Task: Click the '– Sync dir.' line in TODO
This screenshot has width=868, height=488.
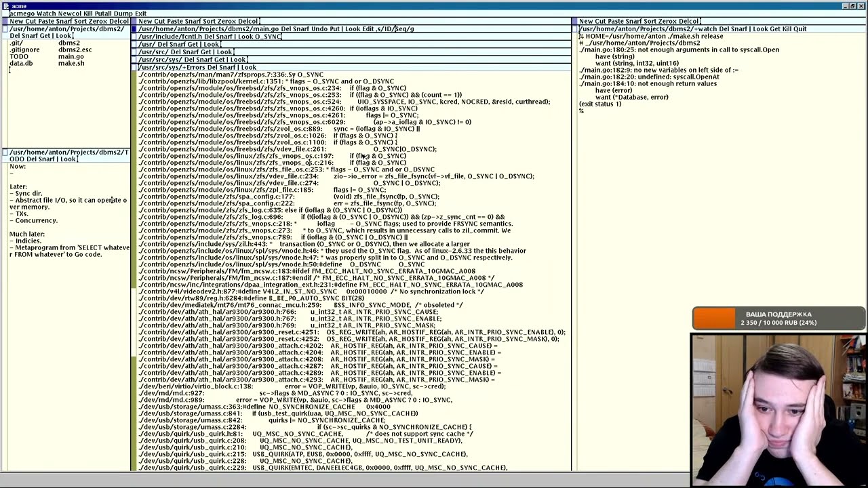Action: [x=26, y=194]
